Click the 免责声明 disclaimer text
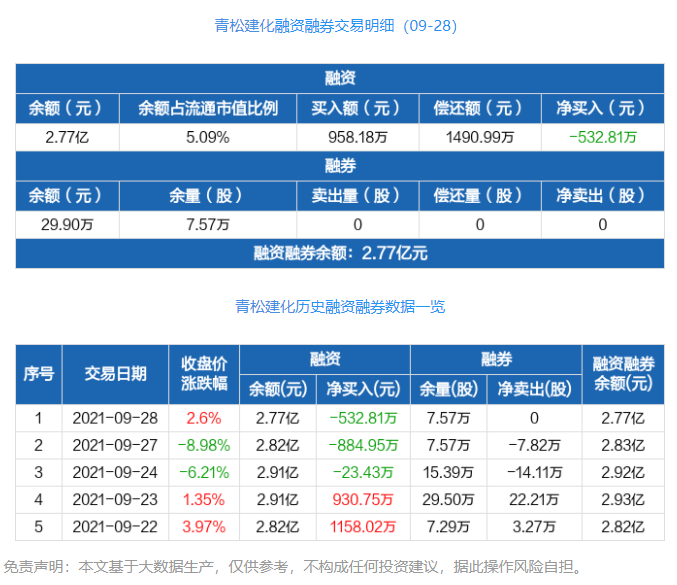Screen dimensions: 677x585 coord(294,566)
